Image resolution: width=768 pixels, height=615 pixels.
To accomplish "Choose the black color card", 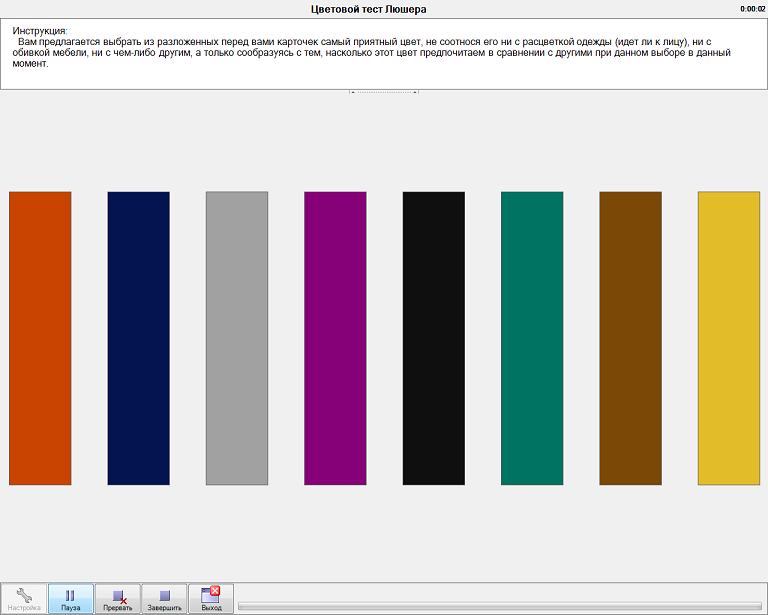I will tap(434, 338).
